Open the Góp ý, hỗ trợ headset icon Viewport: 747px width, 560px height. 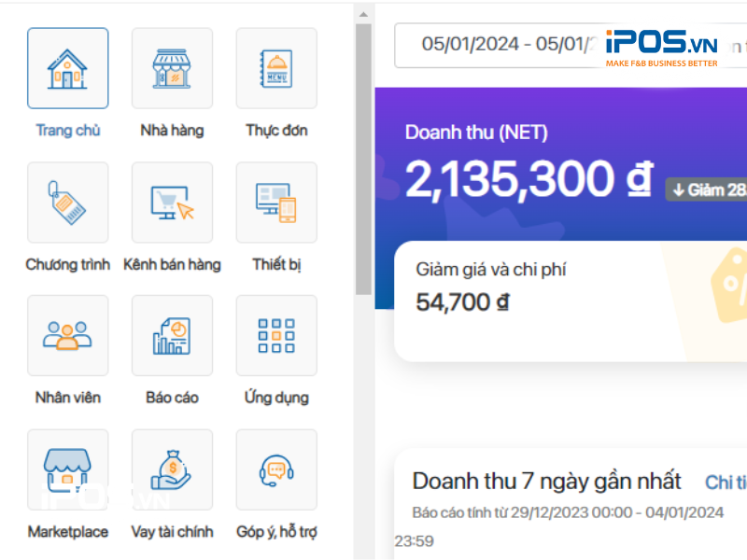(276, 469)
